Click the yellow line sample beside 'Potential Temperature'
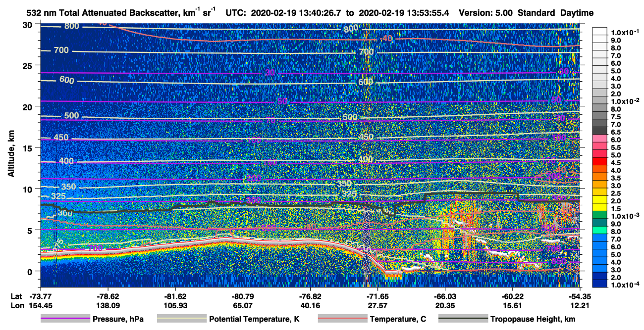Image resolution: width=644 pixels, height=330 pixels. click(x=181, y=319)
